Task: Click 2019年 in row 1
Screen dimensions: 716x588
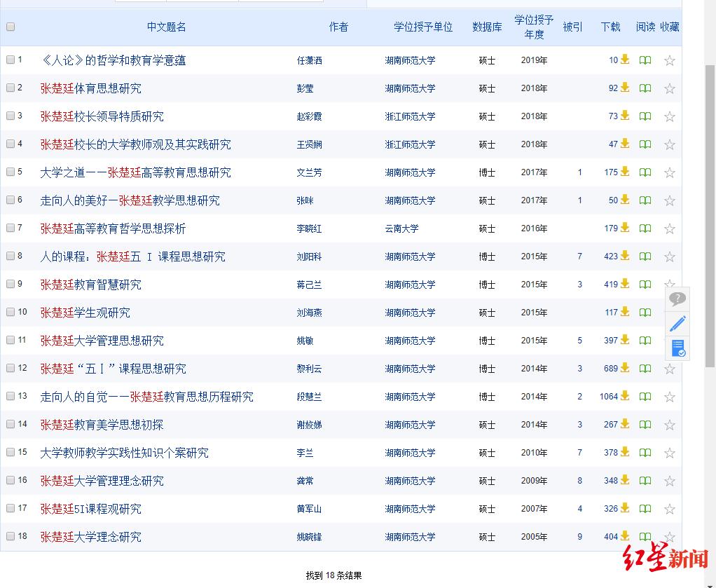Action: (534, 60)
